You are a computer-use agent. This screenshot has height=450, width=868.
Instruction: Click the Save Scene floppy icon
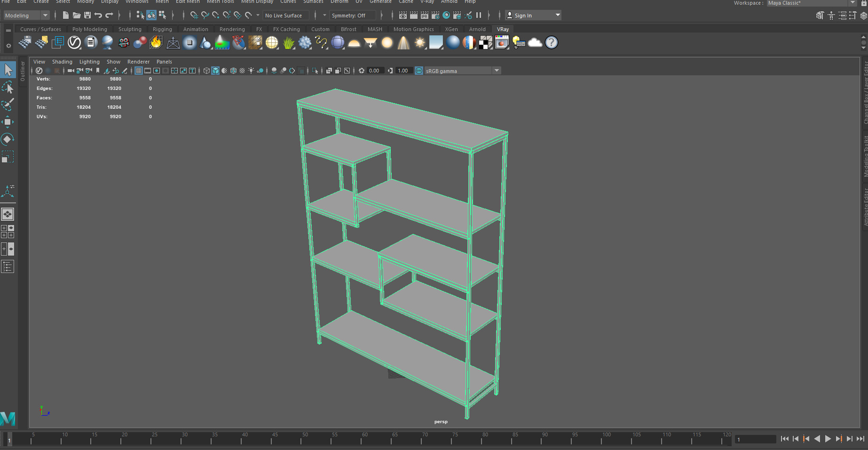point(87,15)
